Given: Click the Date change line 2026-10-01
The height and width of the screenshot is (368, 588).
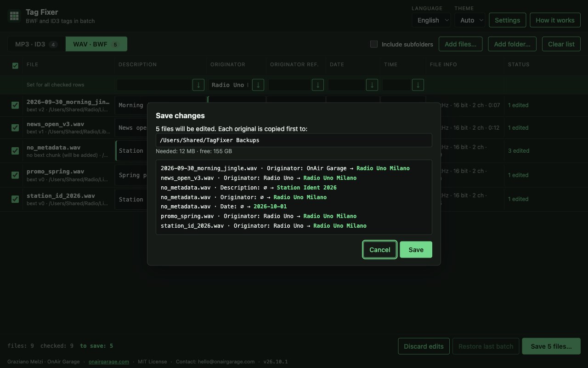Looking at the screenshot, I should [224, 207].
